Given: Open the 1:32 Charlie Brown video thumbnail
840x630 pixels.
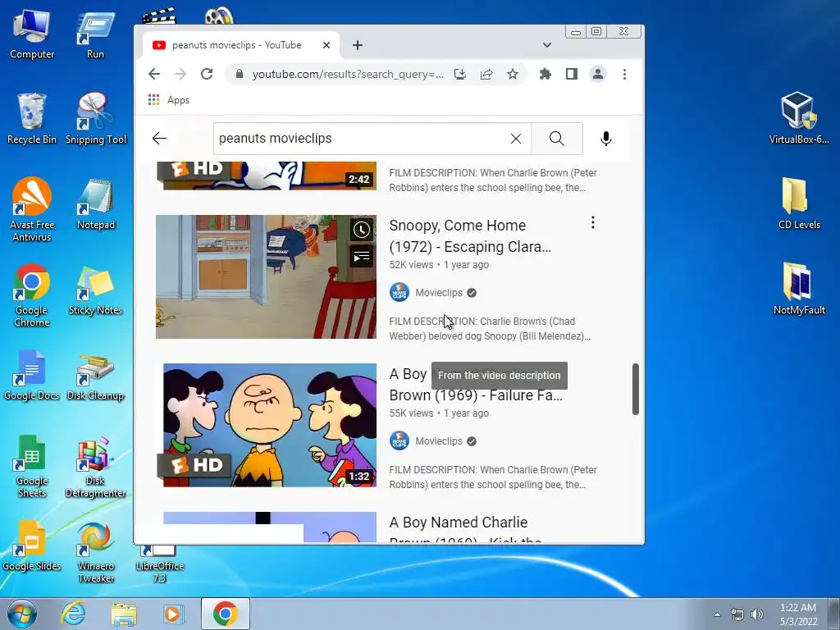Looking at the screenshot, I should tap(270, 426).
